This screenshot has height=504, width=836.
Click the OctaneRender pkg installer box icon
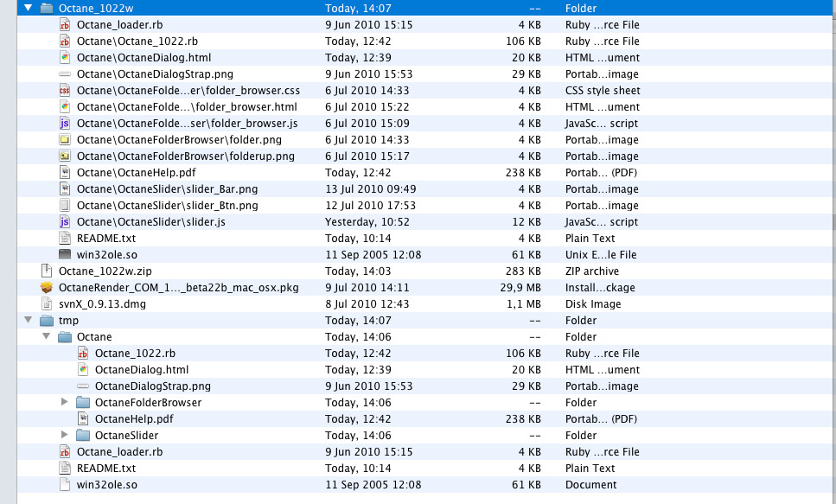click(47, 288)
